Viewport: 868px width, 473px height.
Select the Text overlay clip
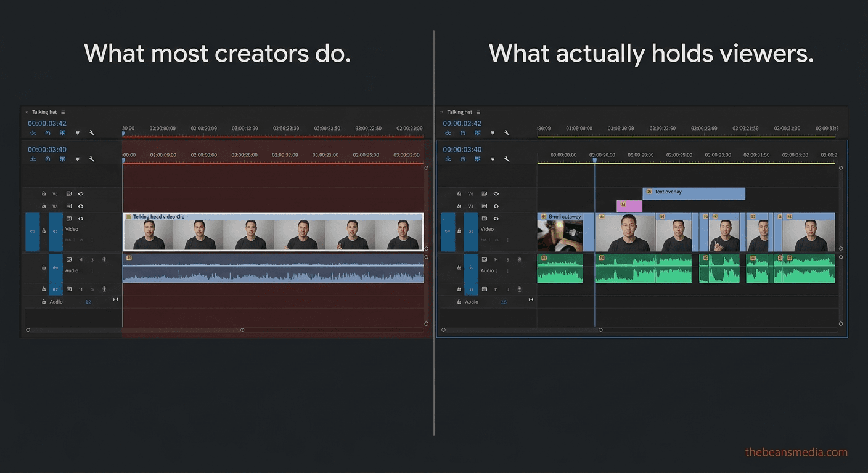694,193
